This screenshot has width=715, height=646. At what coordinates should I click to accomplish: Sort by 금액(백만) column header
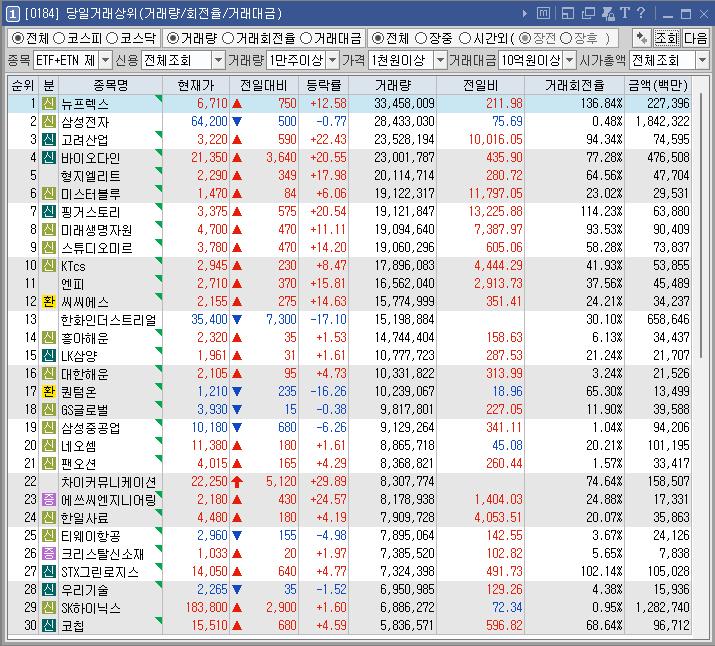pos(658,85)
